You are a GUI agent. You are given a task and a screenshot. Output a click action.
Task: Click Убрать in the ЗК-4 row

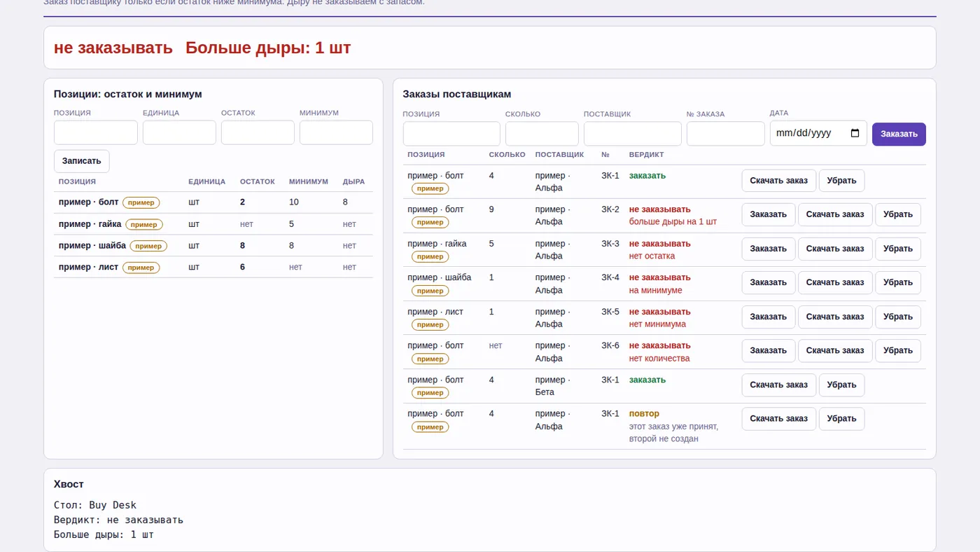tap(898, 282)
